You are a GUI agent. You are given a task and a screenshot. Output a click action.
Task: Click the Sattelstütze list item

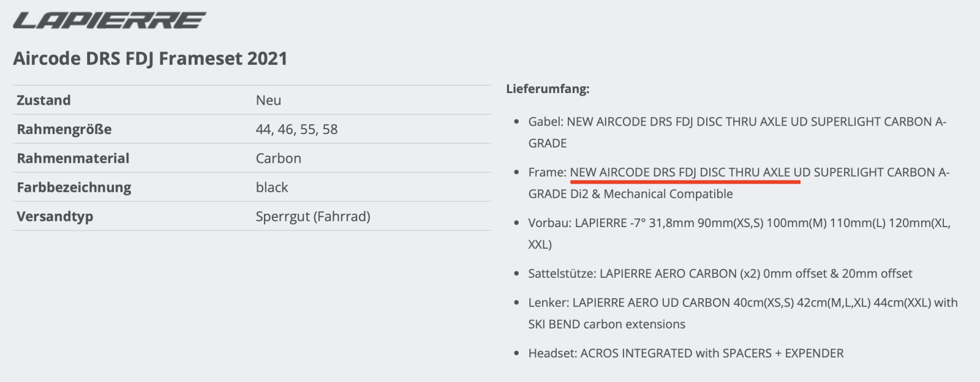coord(720,274)
